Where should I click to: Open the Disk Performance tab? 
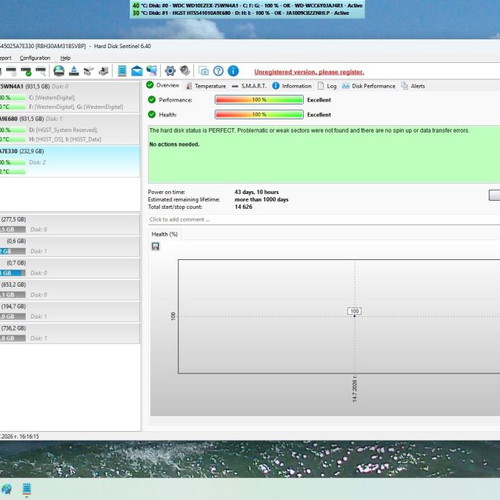click(369, 86)
